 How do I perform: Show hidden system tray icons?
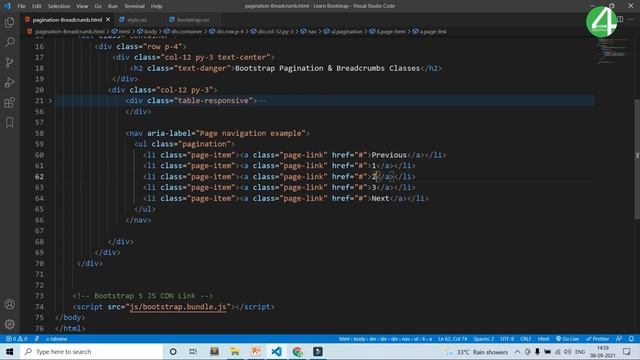[517, 351]
